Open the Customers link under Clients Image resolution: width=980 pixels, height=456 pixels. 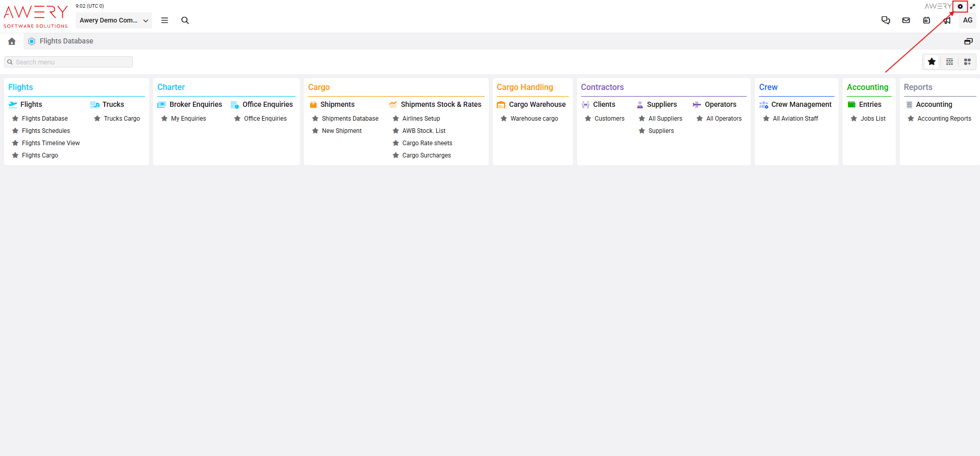(x=609, y=119)
